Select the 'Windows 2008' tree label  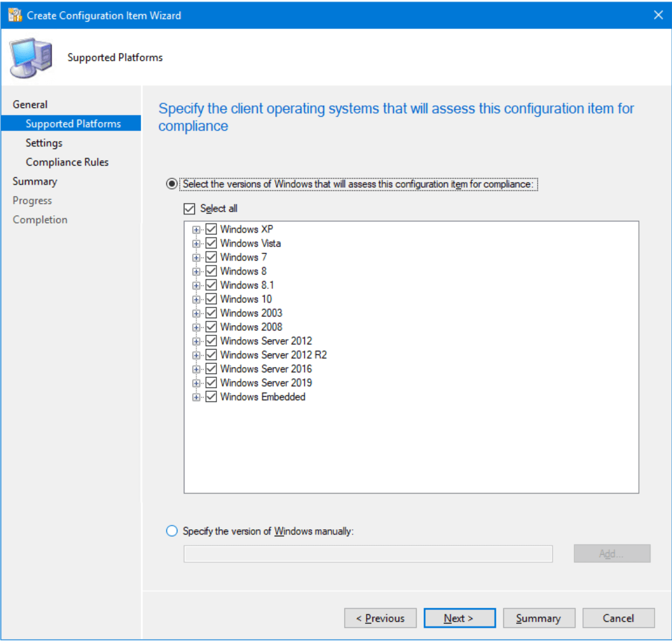click(x=251, y=327)
